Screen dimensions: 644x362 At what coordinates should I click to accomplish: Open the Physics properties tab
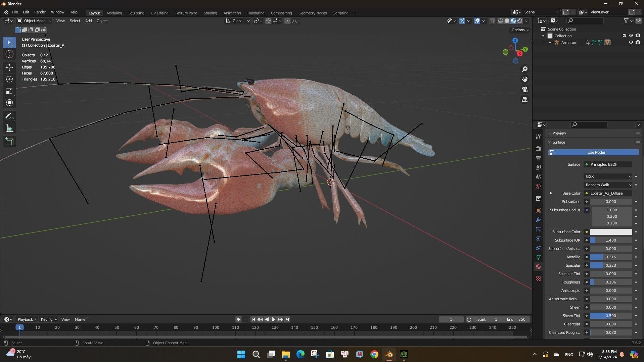pos(538,239)
